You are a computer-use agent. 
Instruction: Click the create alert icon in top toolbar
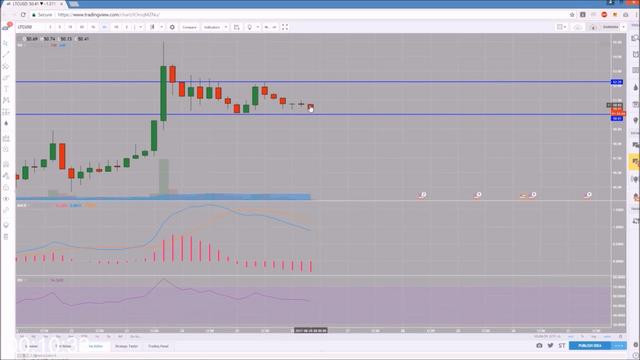pyautogui.click(x=236, y=27)
